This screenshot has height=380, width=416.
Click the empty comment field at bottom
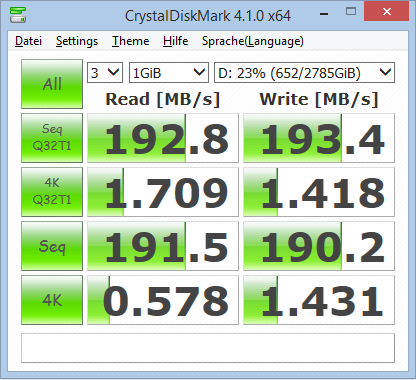[x=208, y=348]
